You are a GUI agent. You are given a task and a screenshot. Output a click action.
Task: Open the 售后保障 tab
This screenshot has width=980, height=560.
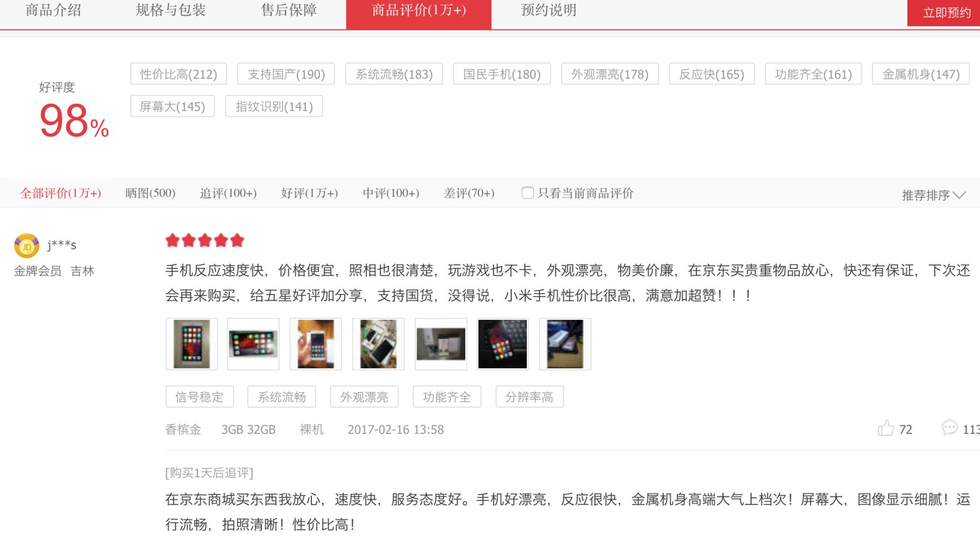pos(289,10)
